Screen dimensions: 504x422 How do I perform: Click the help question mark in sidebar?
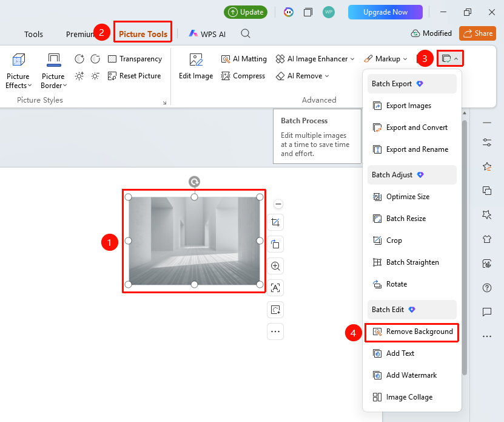(487, 288)
